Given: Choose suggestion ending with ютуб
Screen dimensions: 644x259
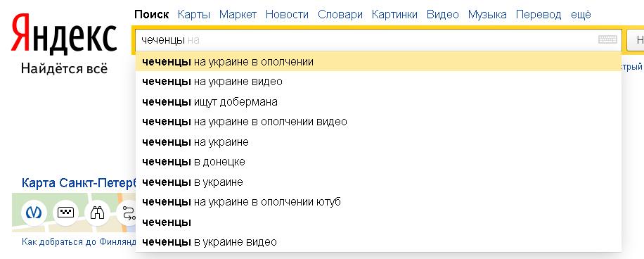Looking at the screenshot, I should 378,202.
